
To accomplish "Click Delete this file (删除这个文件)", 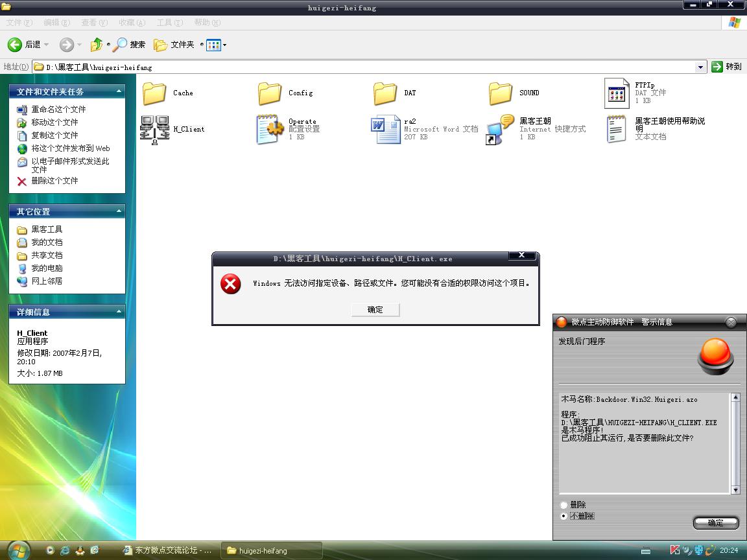I will click(x=47, y=181).
